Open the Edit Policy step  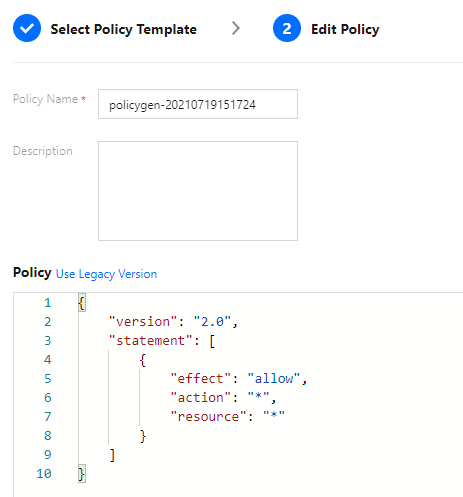pyautogui.click(x=345, y=29)
